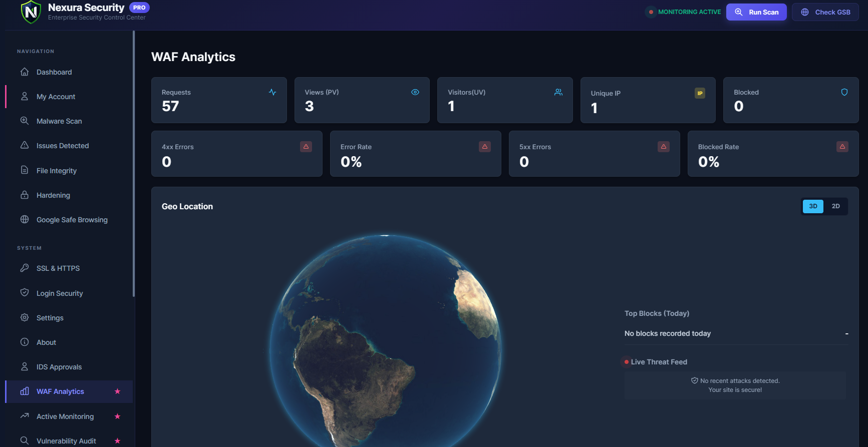Click the alert icon on Error Rate card
The width and height of the screenshot is (868, 447).
pos(485,147)
